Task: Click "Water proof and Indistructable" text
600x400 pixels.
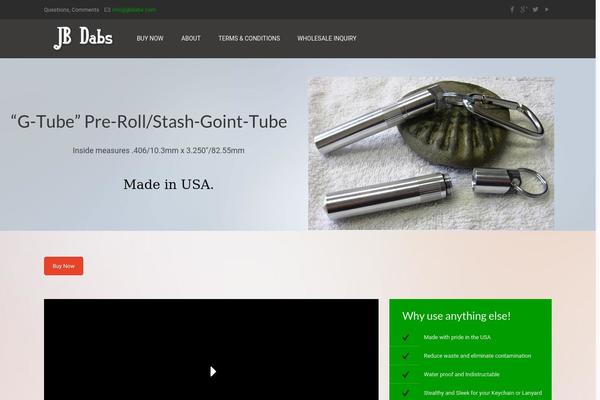Action: point(461,374)
